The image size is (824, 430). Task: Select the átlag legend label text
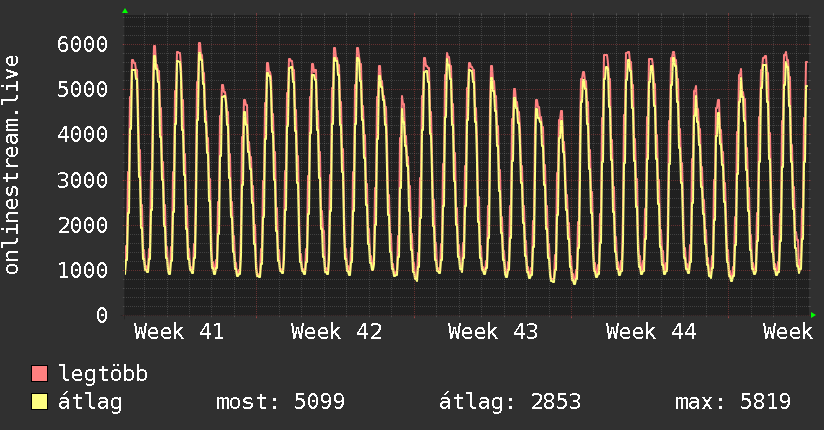click(x=90, y=402)
